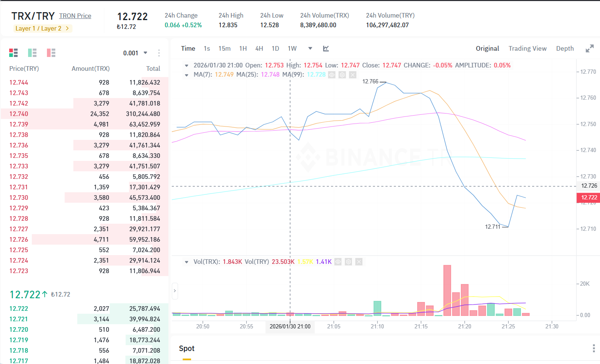
Task: Open the TRON Price link
Action: click(x=75, y=16)
